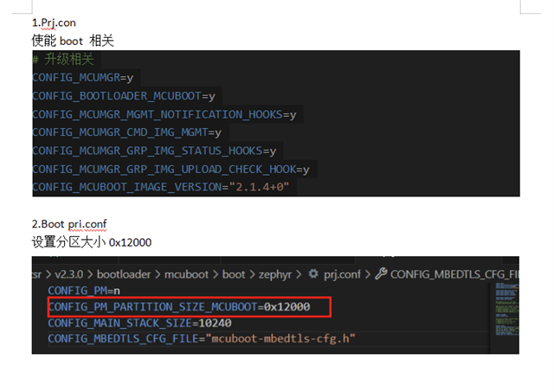
Task: Click the "prj.conf" breadcrumb segment
Action: 343,274
